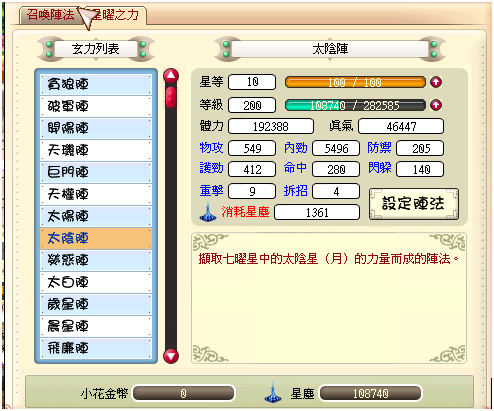Image resolution: width=494 pixels, height=411 pixels.
Task: Click the red scroll-up arrow button
Action: [171, 76]
